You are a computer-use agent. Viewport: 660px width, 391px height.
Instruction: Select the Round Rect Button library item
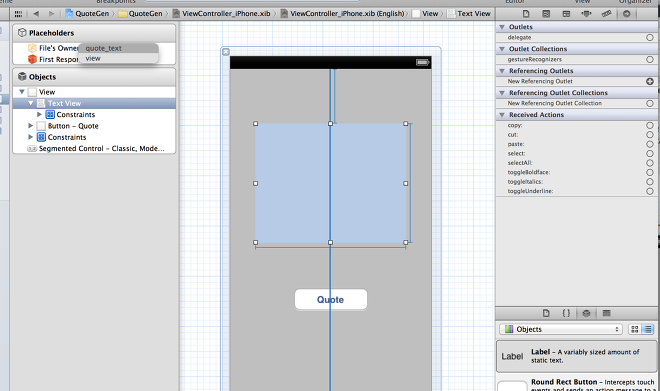576,383
